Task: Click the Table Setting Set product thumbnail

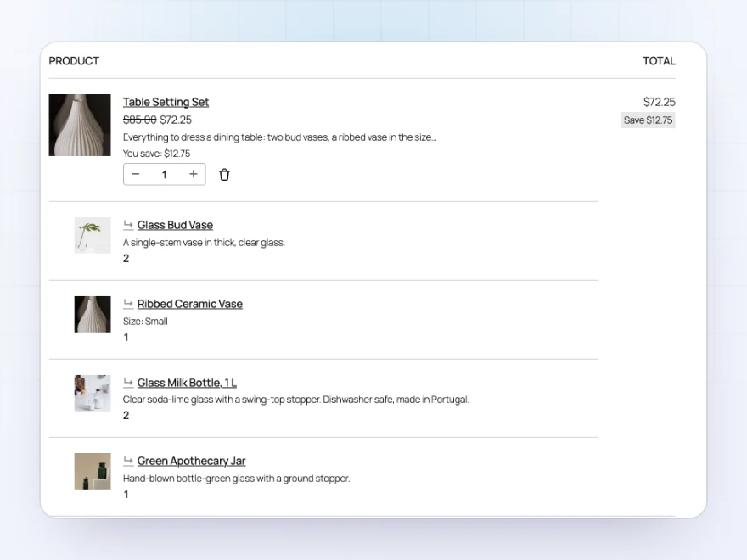Action: coord(80,125)
